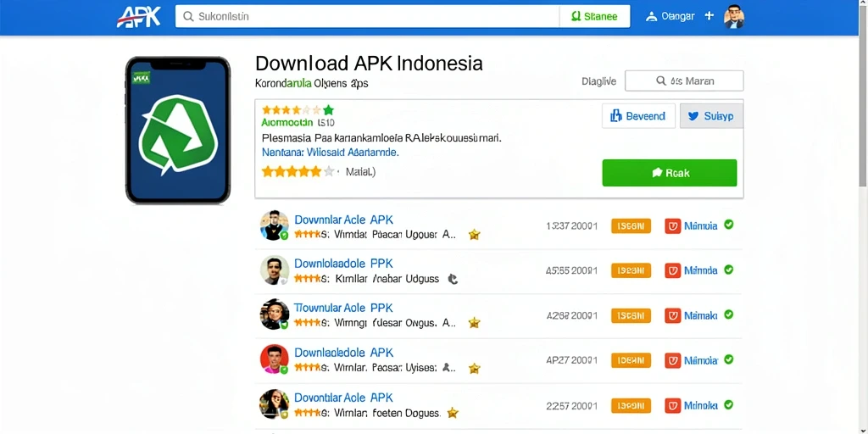Screen dimensions: 868x434
Task: Click red shield icon in 'Dovontlar Acle APK' row
Action: pyautogui.click(x=672, y=405)
